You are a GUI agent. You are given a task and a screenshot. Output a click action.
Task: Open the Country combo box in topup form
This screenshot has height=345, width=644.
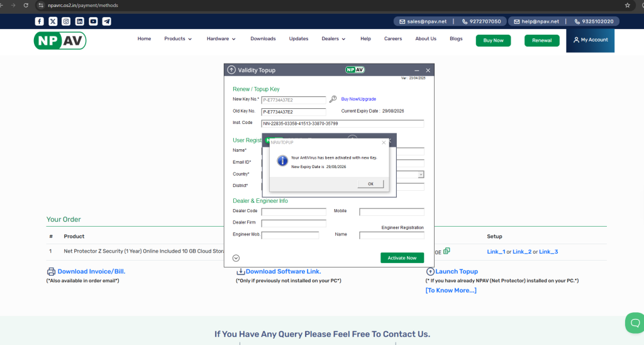[x=421, y=174]
